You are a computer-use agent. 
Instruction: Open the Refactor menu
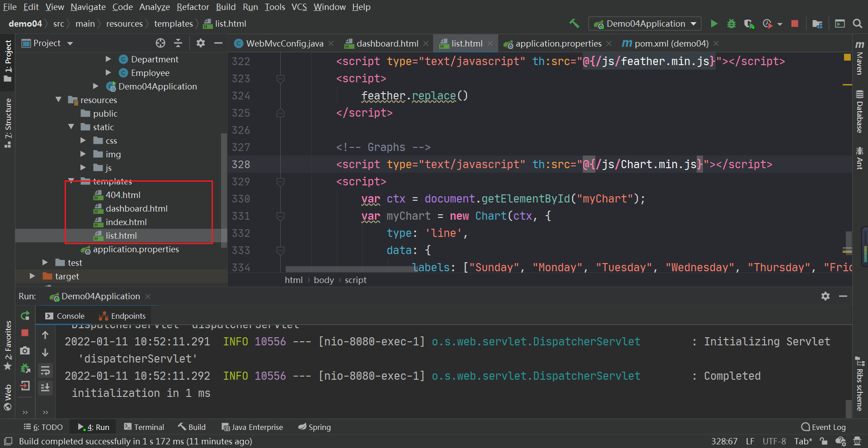(193, 7)
